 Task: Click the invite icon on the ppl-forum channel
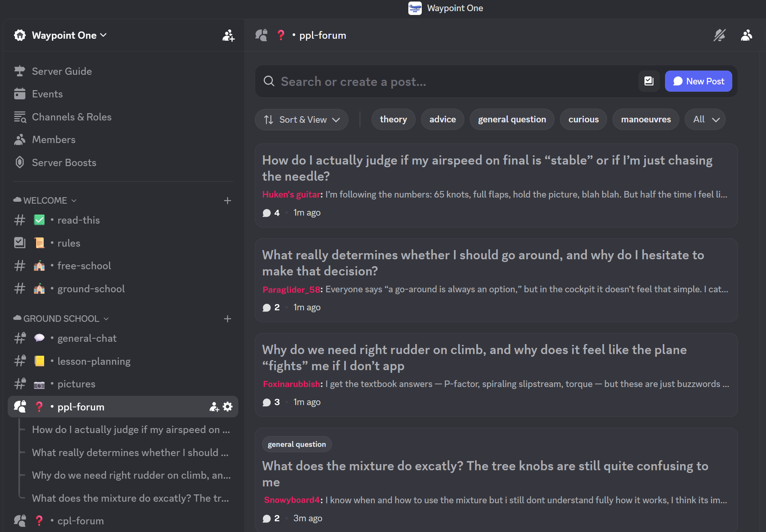coord(214,407)
